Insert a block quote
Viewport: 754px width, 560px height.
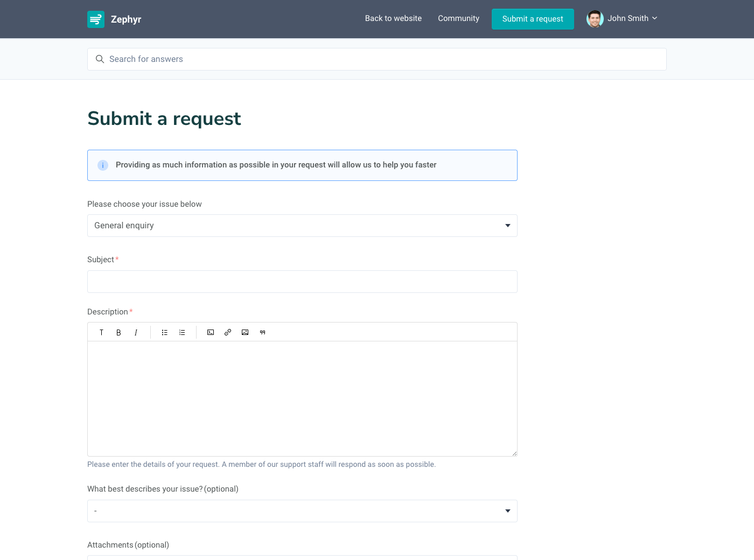click(262, 332)
